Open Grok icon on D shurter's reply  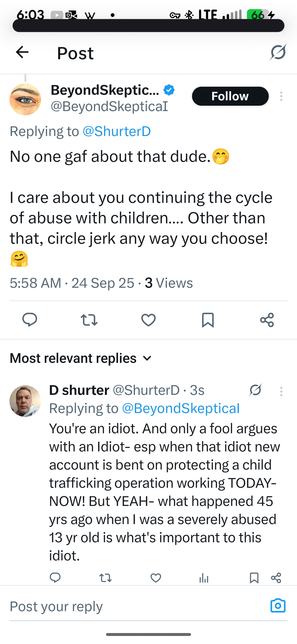pos(256,390)
